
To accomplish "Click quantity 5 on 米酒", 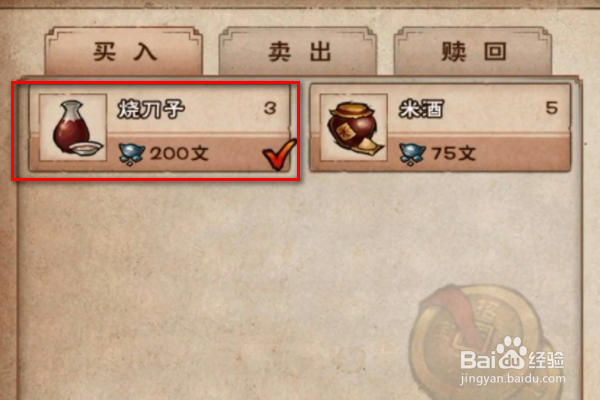I will [x=551, y=108].
